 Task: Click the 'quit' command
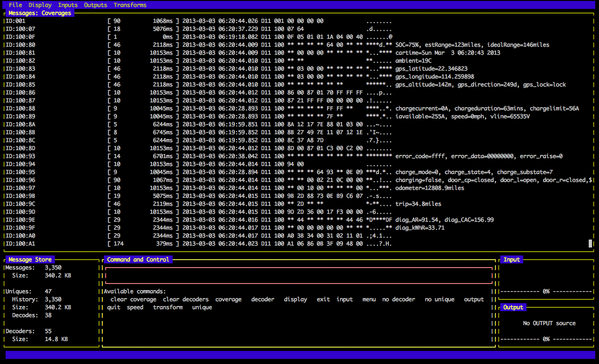pyautogui.click(x=114, y=307)
